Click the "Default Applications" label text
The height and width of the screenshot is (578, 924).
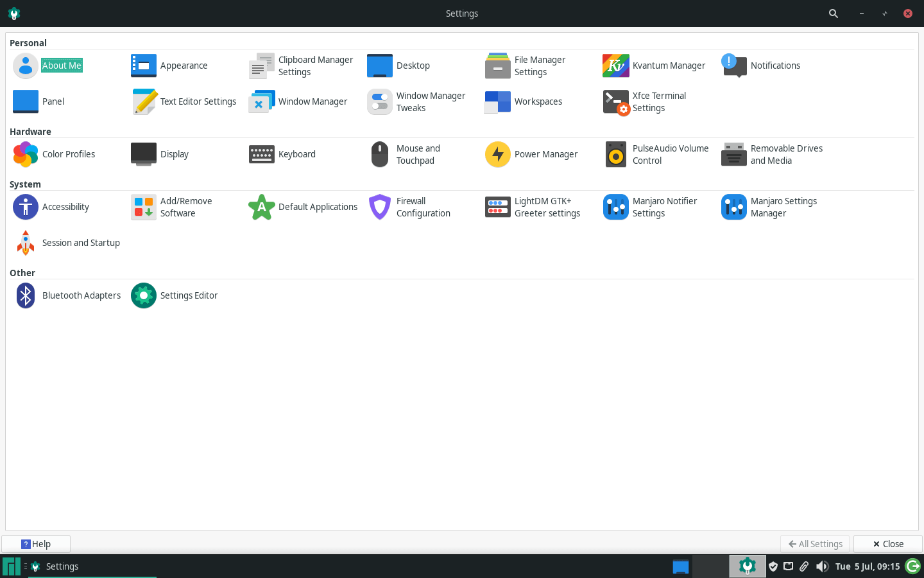(x=318, y=207)
